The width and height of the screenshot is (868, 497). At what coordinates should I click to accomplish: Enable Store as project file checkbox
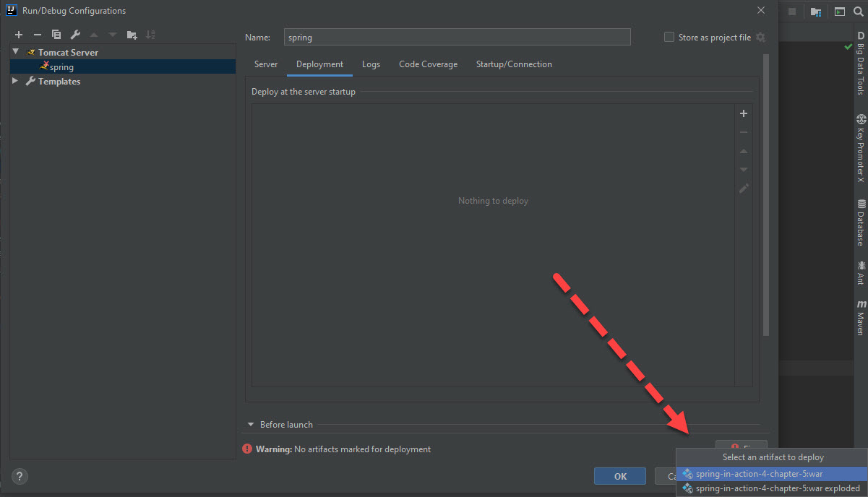click(x=669, y=38)
